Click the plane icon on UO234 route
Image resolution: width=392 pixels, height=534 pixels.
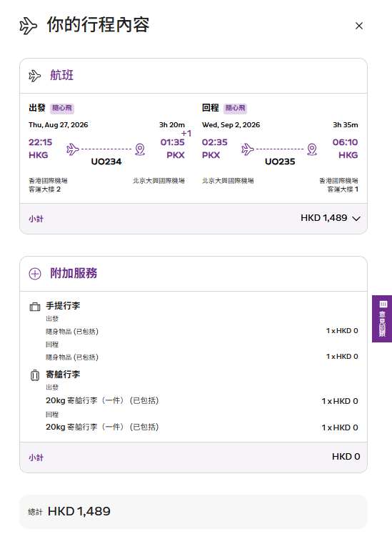pyautogui.click(x=73, y=149)
